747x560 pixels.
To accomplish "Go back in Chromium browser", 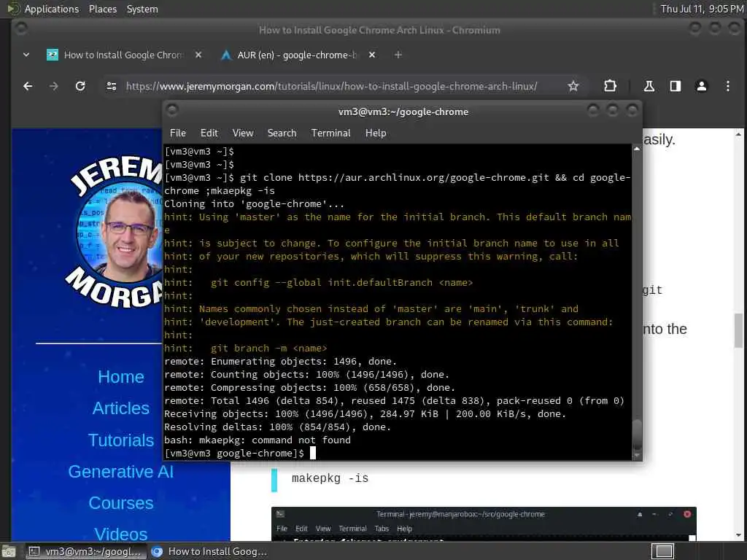I will pyautogui.click(x=28, y=86).
